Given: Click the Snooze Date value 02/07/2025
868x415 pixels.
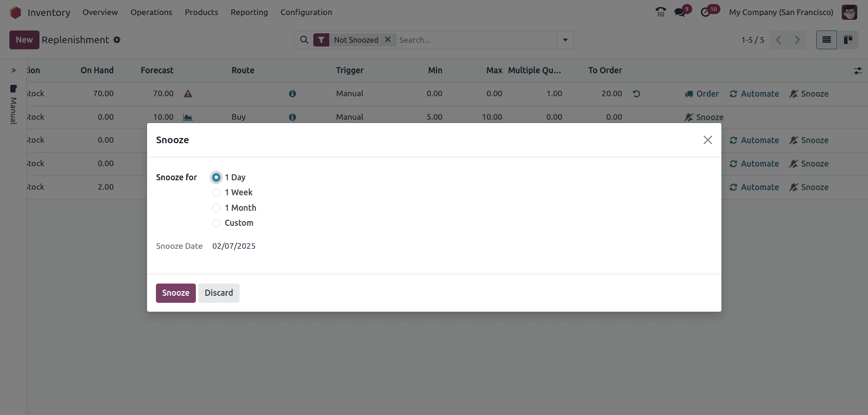Looking at the screenshot, I should tap(234, 246).
